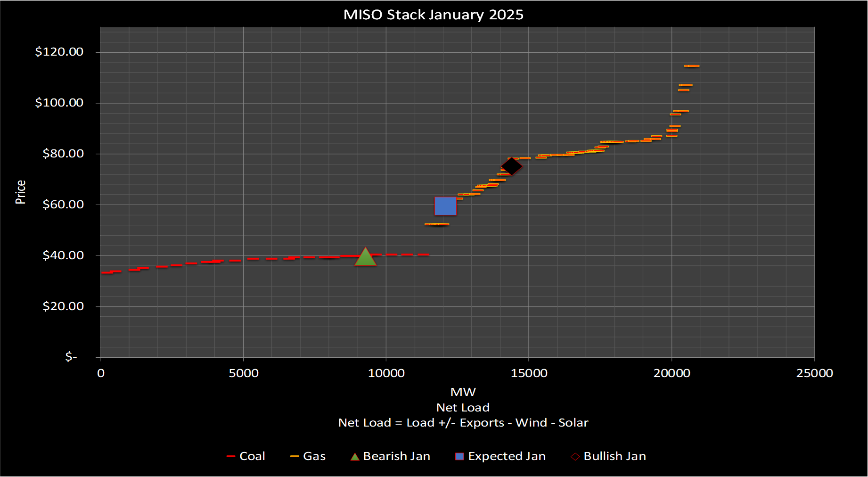The height and width of the screenshot is (477, 868).
Task: Click the Gas legend label
Action: pos(314,456)
